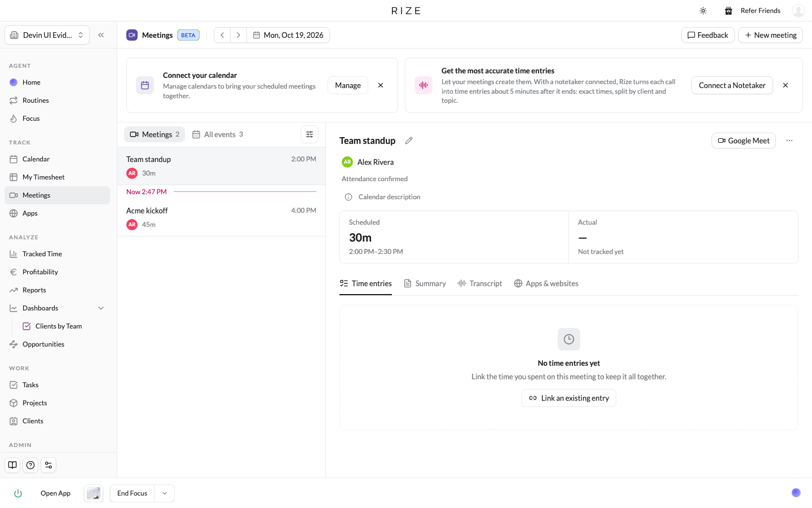This screenshot has height=508, width=812.
Task: Open the help question-mark icon
Action: pos(30,465)
